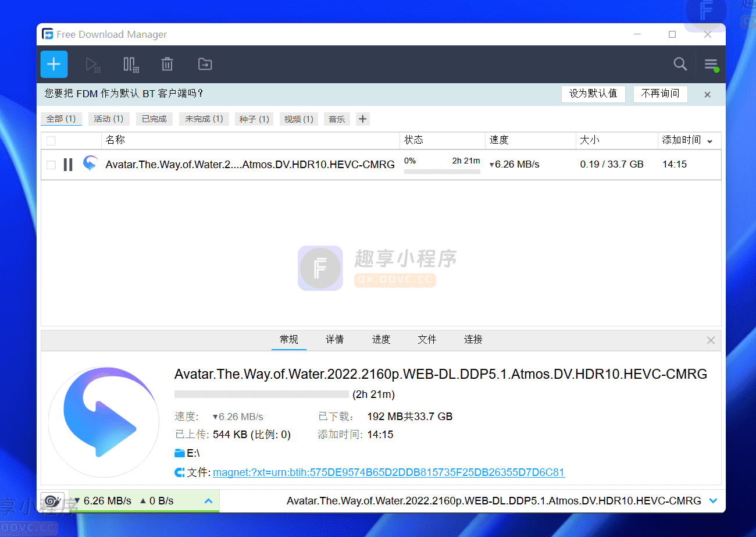Sort by 名称 column header
The width and height of the screenshot is (756, 537).
251,140
